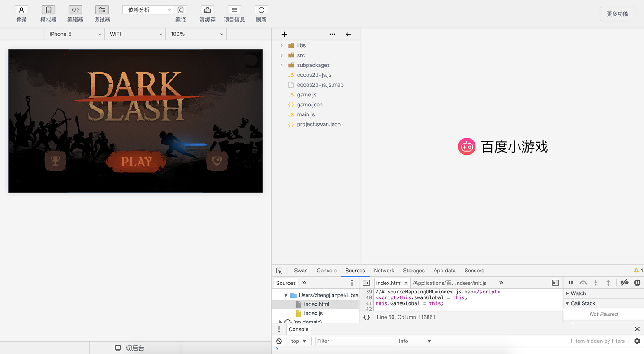The height and width of the screenshot is (354, 644).
Task: Show more navigator tabs chevron
Action: pyautogui.click(x=304, y=283)
